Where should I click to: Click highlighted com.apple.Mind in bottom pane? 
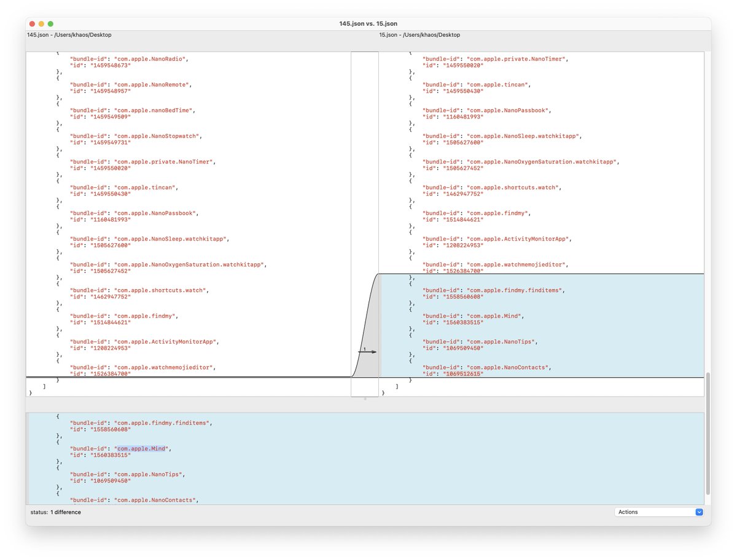(x=141, y=449)
